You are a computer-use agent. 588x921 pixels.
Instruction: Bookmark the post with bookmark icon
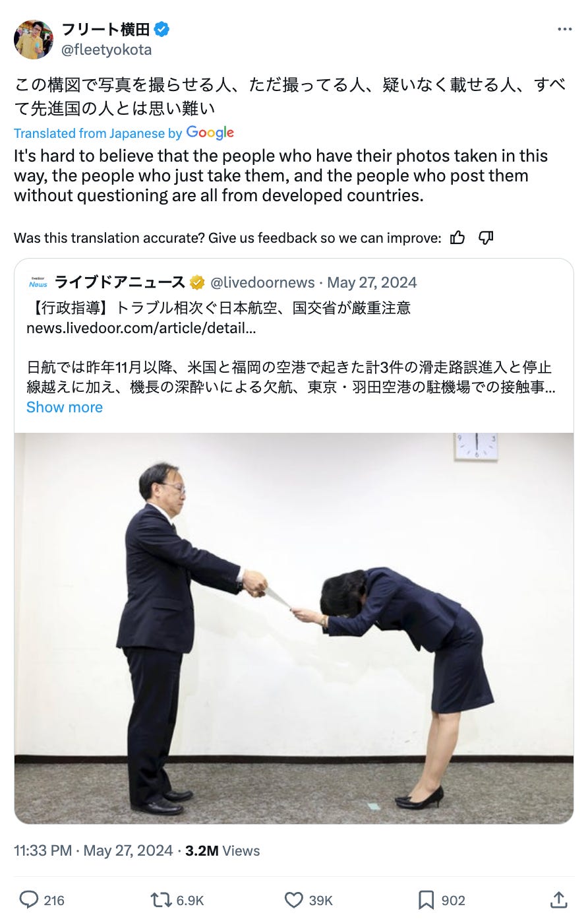pos(426,900)
